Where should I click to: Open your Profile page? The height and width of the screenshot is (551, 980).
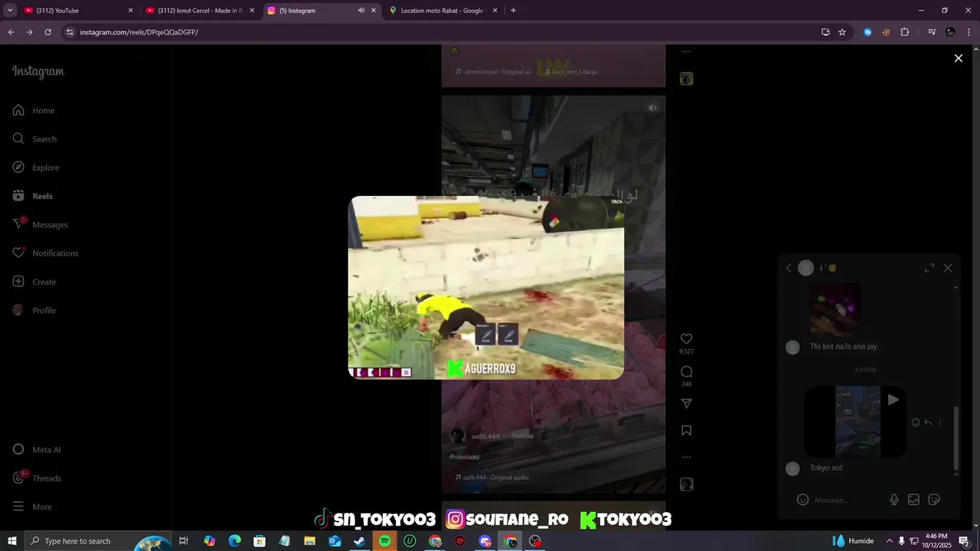(x=34, y=310)
